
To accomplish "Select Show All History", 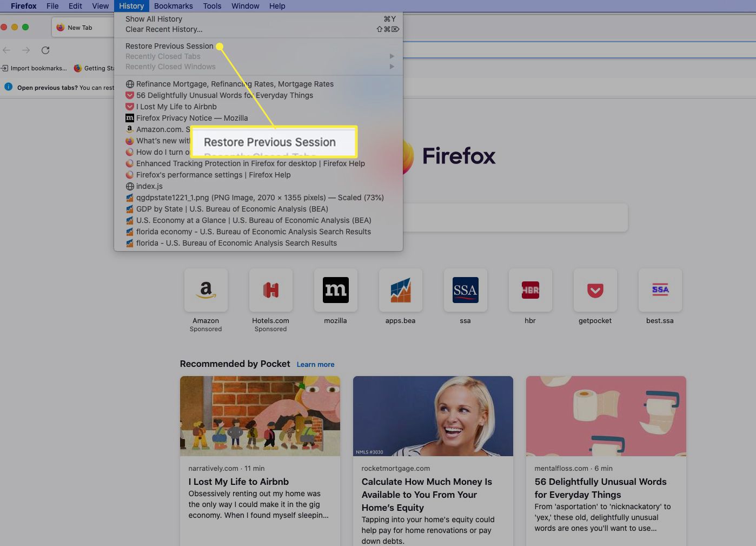I will [258, 19].
